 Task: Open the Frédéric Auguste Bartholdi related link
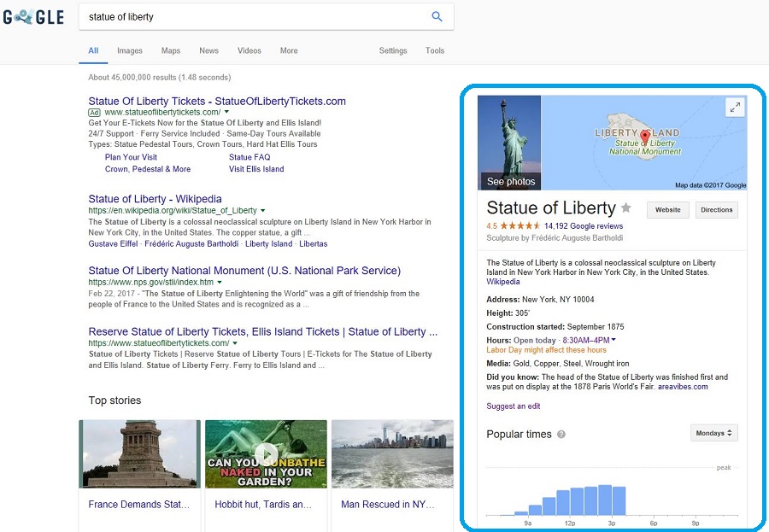[x=191, y=243]
